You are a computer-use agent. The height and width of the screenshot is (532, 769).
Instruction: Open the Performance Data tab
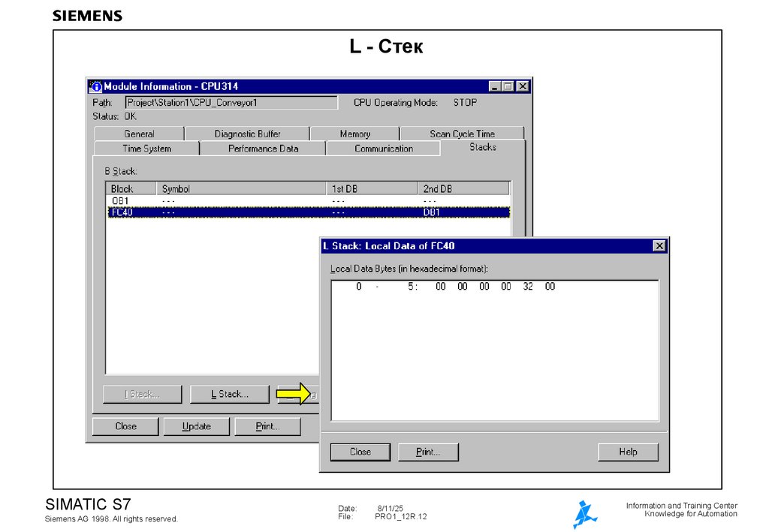click(x=263, y=149)
